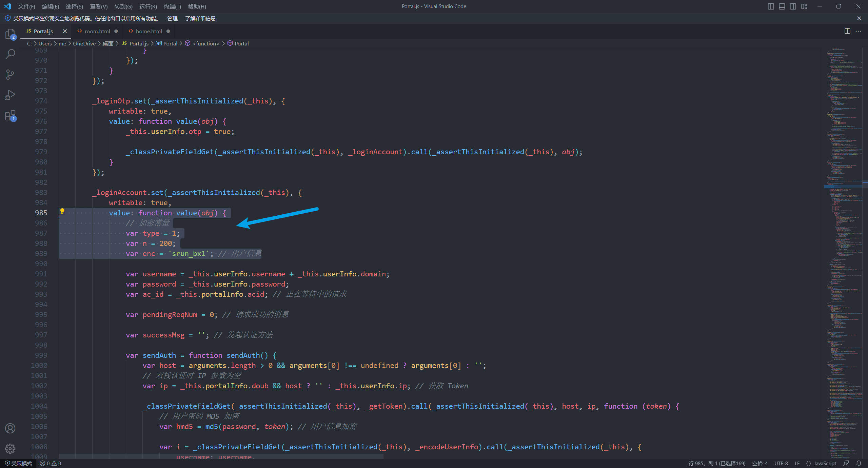Click the feedback icon in status bar
This screenshot has height=468, width=868.
pyautogui.click(x=846, y=463)
